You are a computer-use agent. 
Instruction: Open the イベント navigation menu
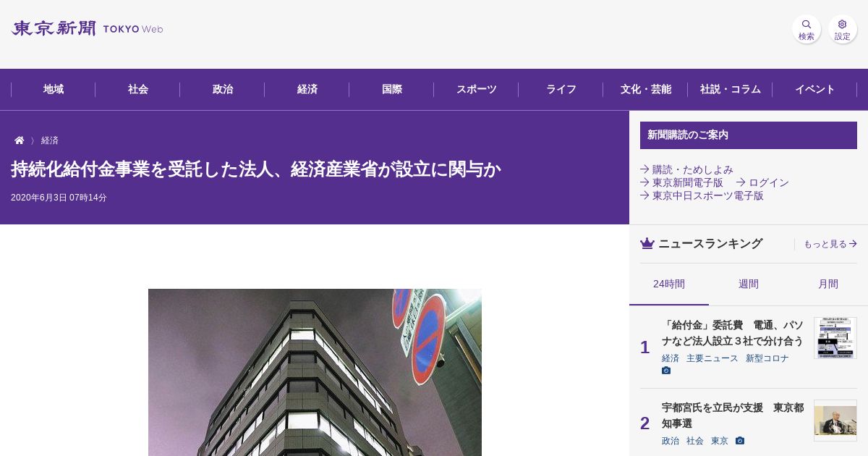pyautogui.click(x=815, y=90)
